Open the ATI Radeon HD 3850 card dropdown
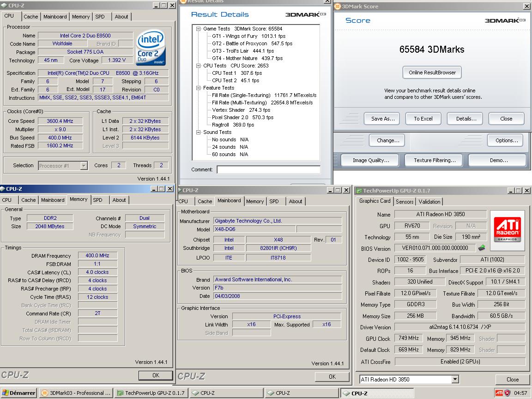 455,379
